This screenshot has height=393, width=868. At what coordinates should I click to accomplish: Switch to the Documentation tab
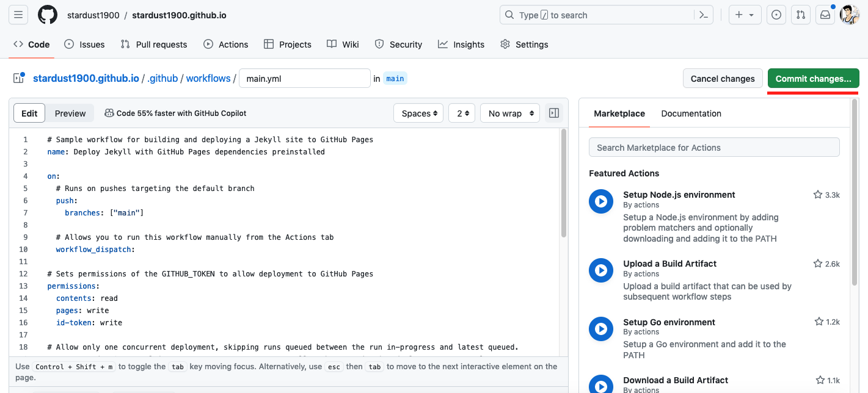(x=691, y=114)
